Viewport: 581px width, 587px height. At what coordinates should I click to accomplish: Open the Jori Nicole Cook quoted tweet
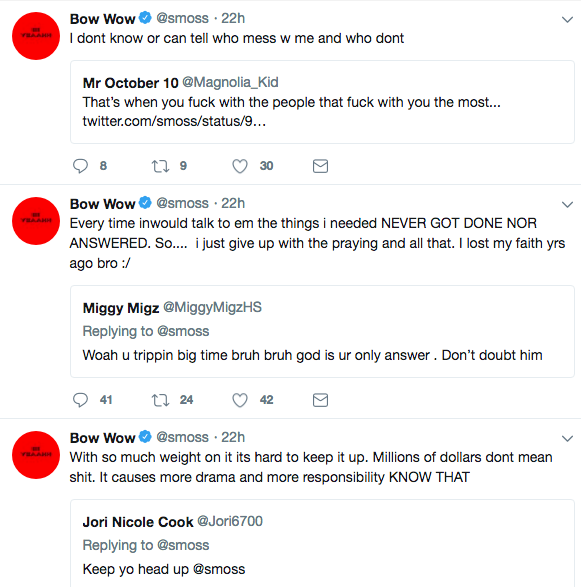[322, 543]
